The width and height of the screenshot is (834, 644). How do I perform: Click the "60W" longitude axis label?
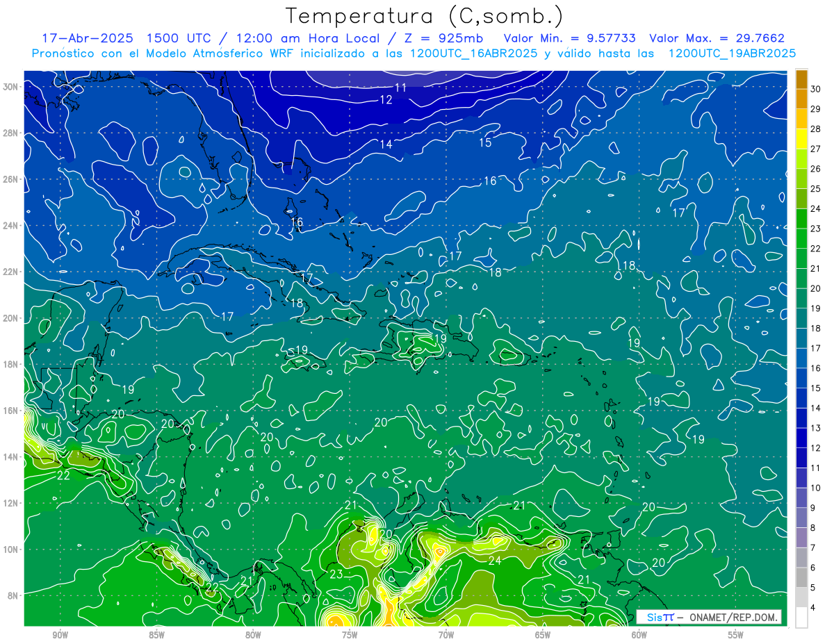[x=639, y=634]
